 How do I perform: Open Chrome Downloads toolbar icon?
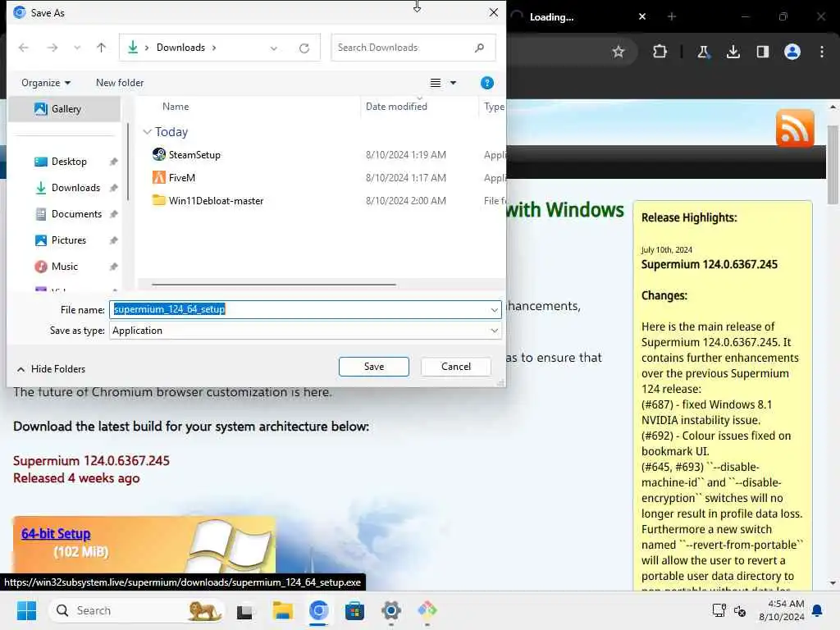coord(733,52)
